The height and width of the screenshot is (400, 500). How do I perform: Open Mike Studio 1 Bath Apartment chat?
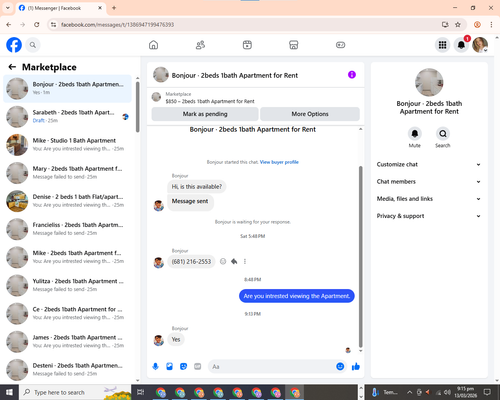click(x=67, y=145)
